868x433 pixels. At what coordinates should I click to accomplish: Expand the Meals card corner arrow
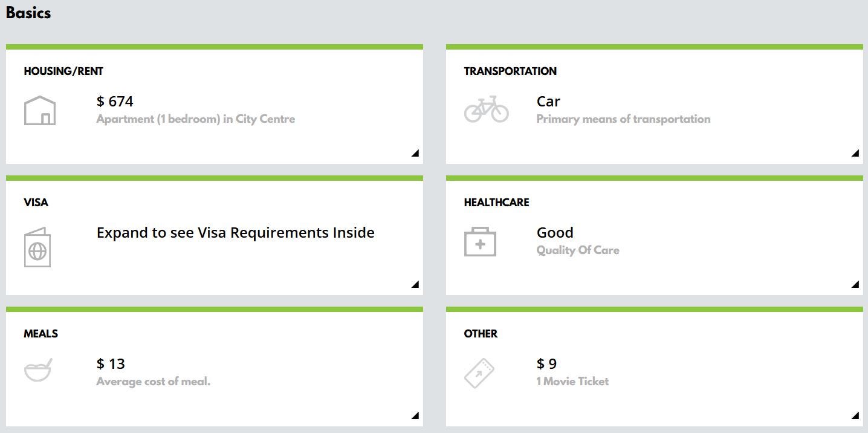[415, 416]
